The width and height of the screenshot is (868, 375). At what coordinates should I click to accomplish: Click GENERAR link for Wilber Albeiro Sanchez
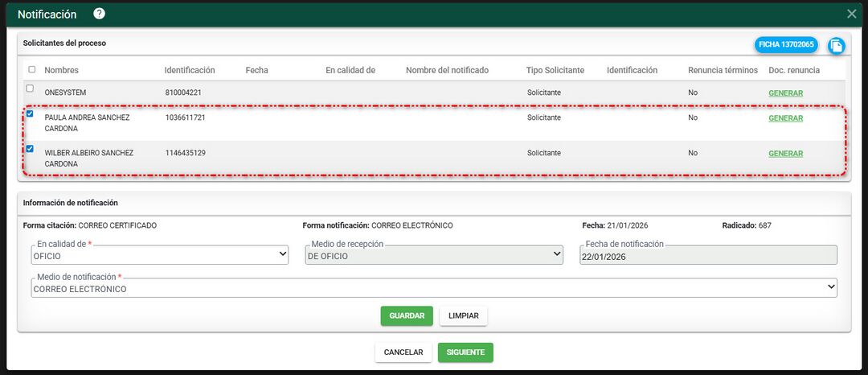pyautogui.click(x=785, y=154)
